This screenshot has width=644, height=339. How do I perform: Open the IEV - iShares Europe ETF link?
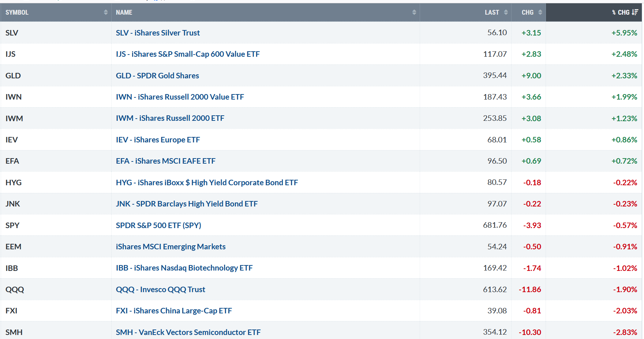click(158, 140)
